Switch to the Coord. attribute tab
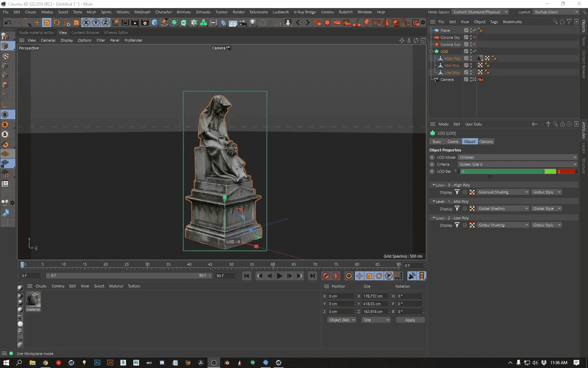Viewport: 588px width, 368px height. [453, 142]
